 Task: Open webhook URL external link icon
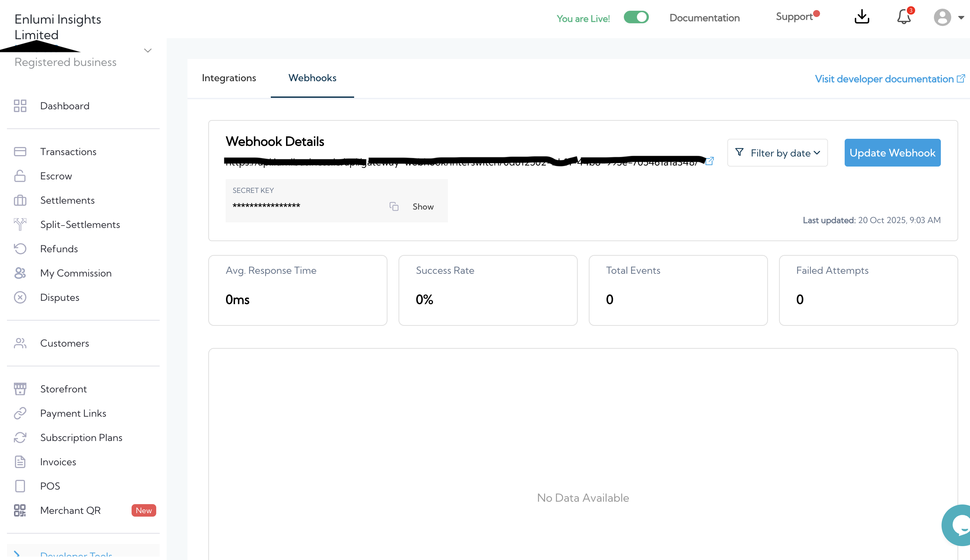710,161
